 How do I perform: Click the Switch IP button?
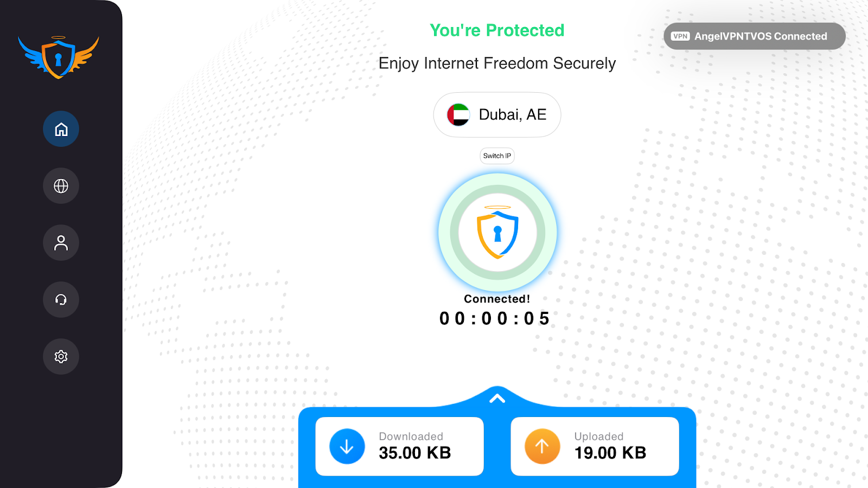tap(497, 156)
